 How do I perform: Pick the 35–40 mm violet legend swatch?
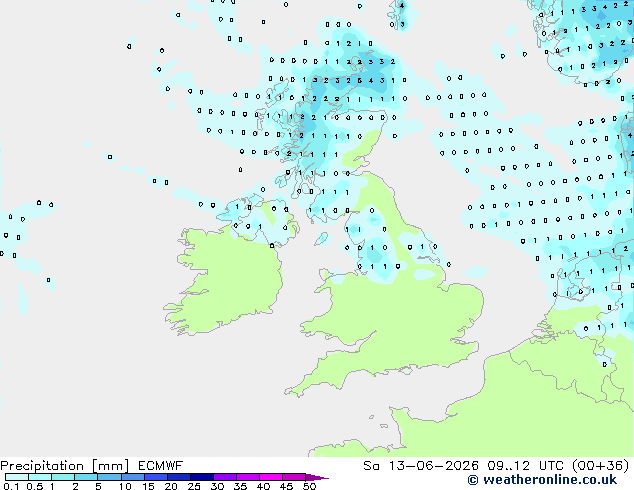pos(248,477)
